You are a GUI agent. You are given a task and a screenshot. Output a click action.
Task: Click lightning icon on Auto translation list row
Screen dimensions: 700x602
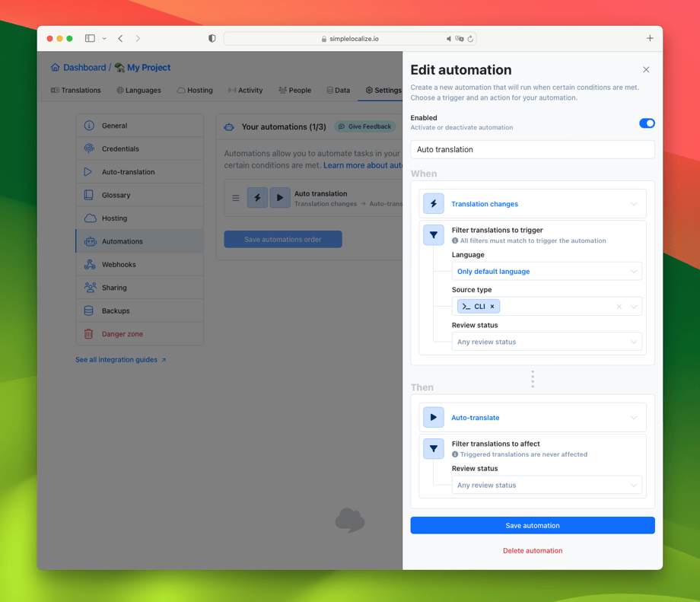[x=258, y=198]
